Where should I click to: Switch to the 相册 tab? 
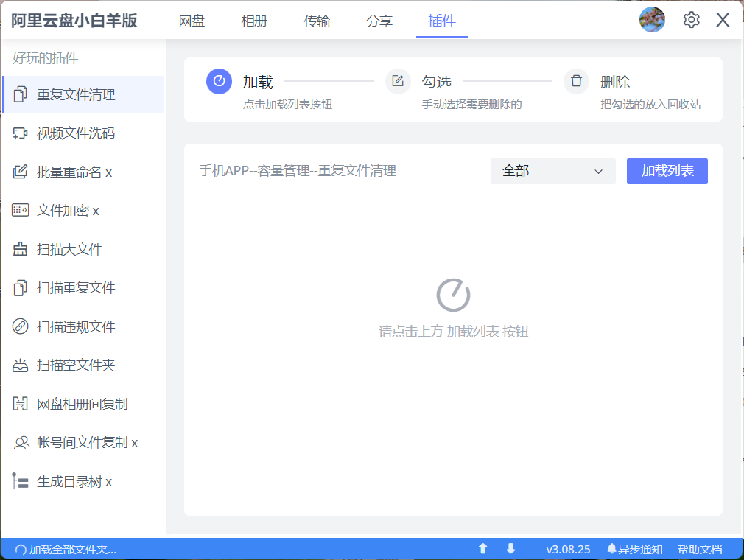coord(254,21)
